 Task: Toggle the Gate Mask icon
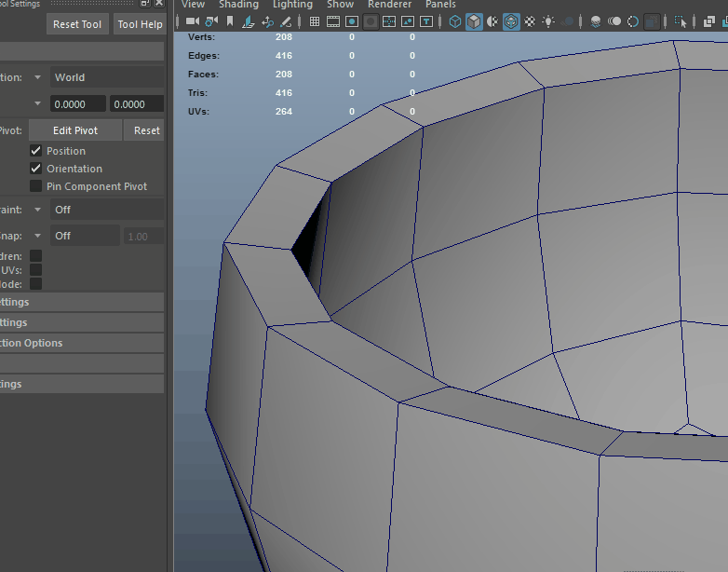point(371,21)
